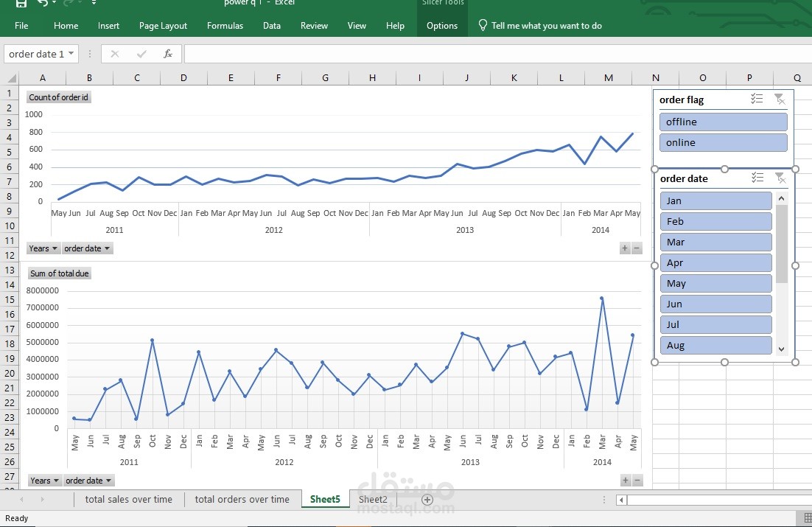Select Jan in the order date slicer
The width and height of the screenshot is (812, 527).
[715, 200]
